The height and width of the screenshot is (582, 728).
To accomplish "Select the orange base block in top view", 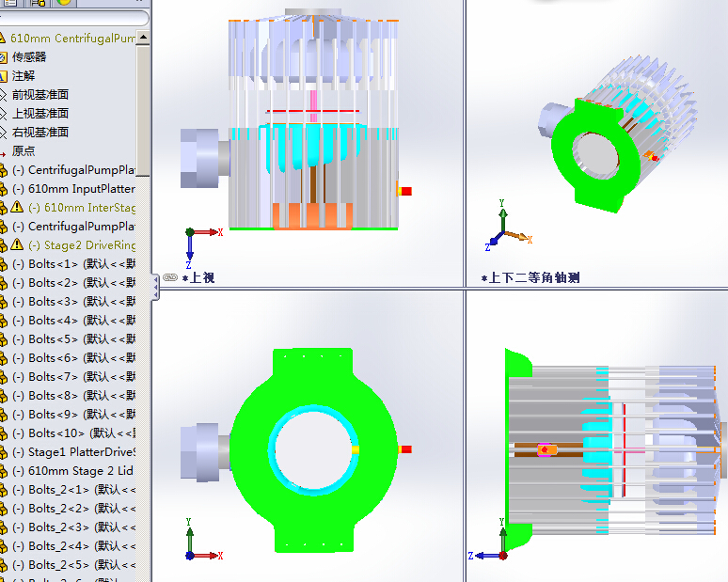I will (312, 216).
